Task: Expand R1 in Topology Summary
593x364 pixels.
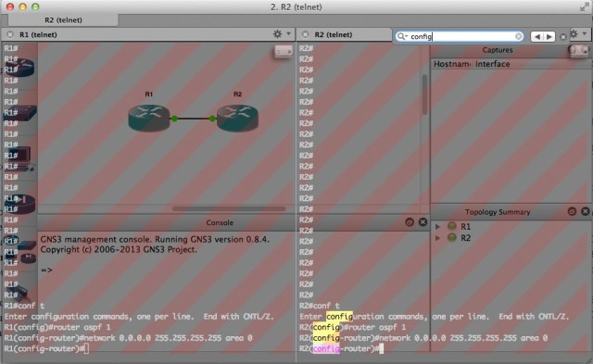Action: pos(438,226)
